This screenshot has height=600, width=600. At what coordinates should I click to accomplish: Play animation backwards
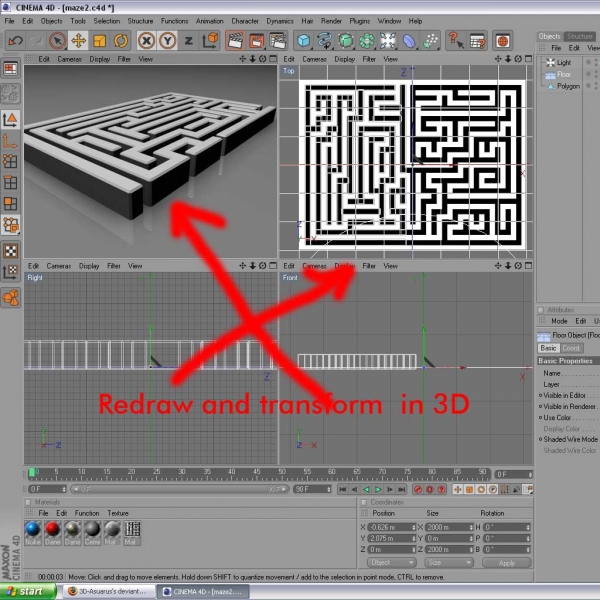click(367, 489)
